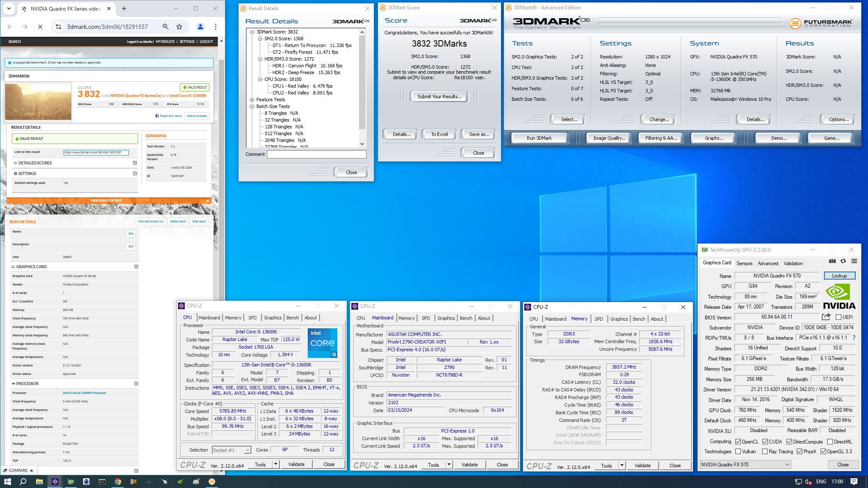Click the Chrome back arrow
868x488 pixels.
pos(10,27)
